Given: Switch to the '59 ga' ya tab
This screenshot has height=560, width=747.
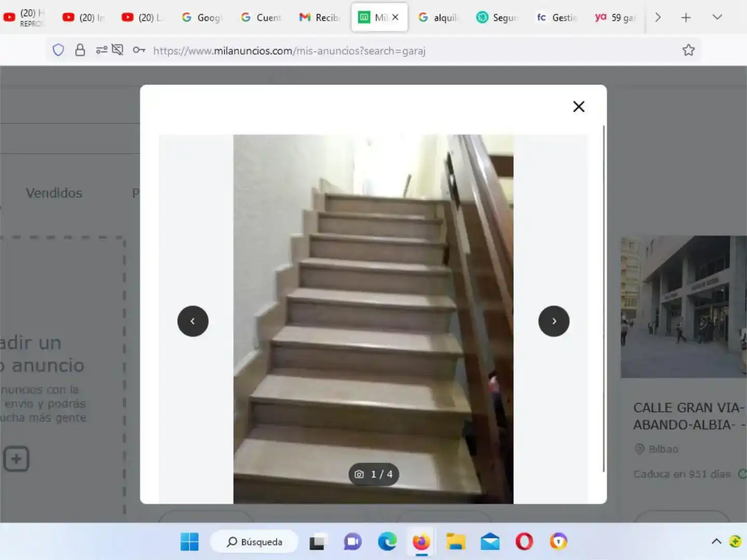Looking at the screenshot, I should point(615,18).
